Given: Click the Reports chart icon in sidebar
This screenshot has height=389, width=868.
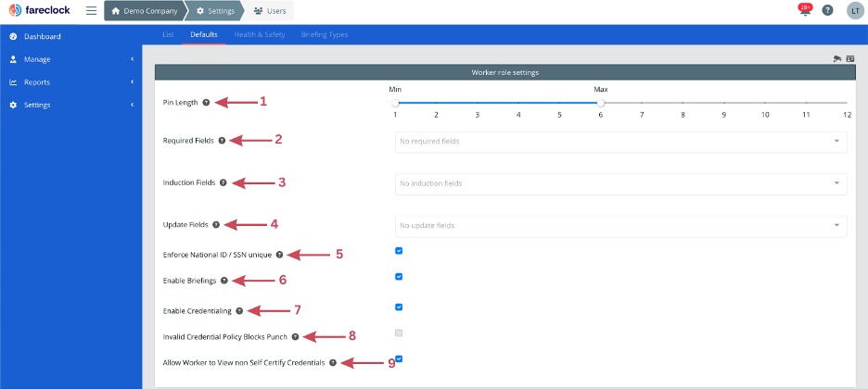Looking at the screenshot, I should pyautogui.click(x=13, y=82).
